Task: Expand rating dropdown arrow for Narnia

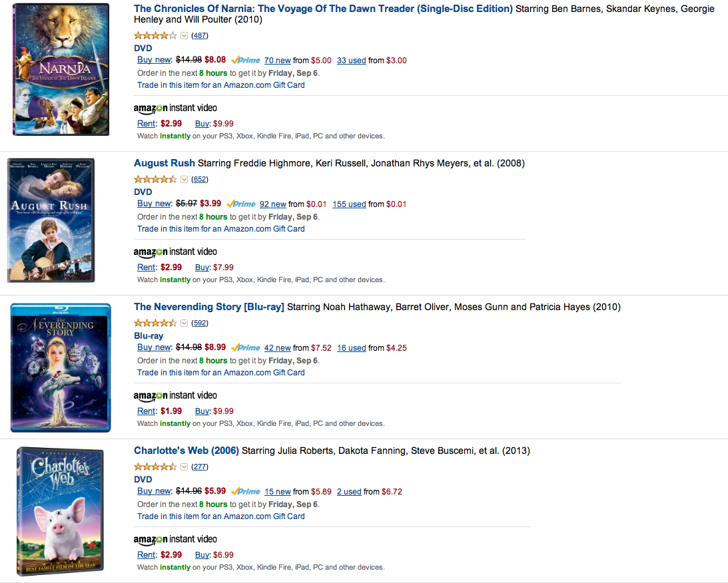Action: (x=184, y=35)
